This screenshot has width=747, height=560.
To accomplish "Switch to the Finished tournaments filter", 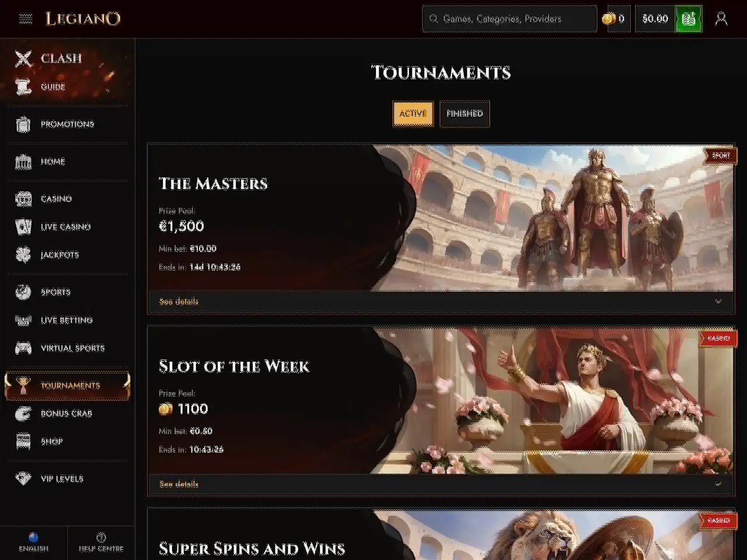I will coord(465,113).
